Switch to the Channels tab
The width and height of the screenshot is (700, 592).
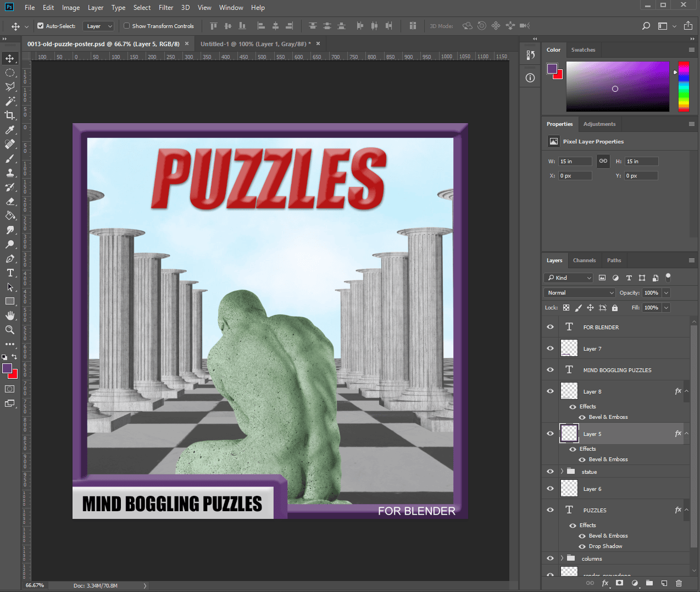[584, 261]
